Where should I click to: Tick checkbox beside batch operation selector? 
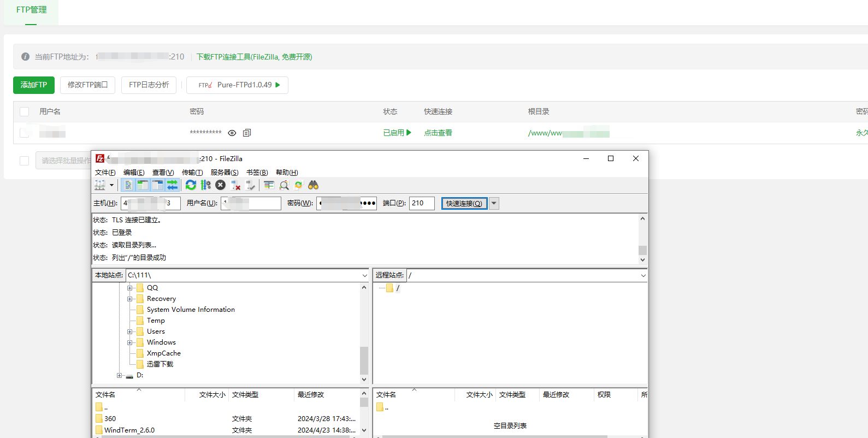click(24, 161)
